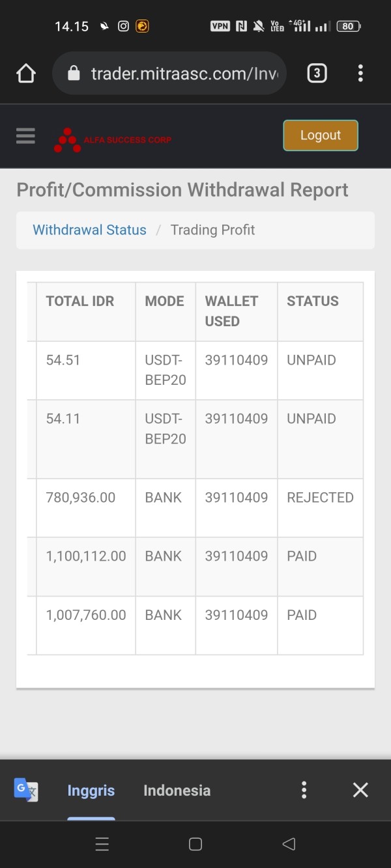This screenshot has height=868, width=391.
Task: Tap the Google Translate icon
Action: coord(26,790)
